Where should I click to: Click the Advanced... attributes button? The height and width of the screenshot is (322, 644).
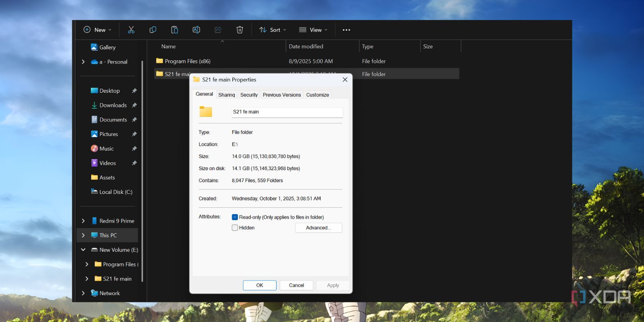pos(318,228)
